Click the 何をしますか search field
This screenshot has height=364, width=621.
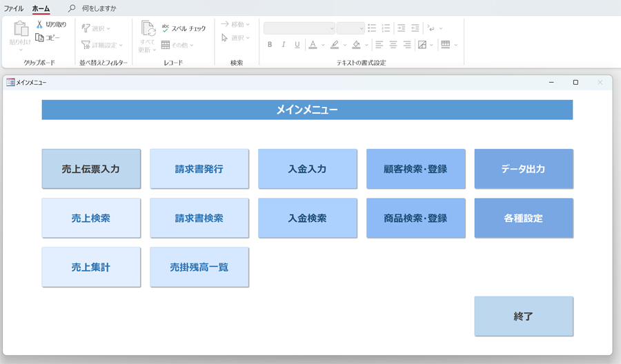tap(99, 9)
